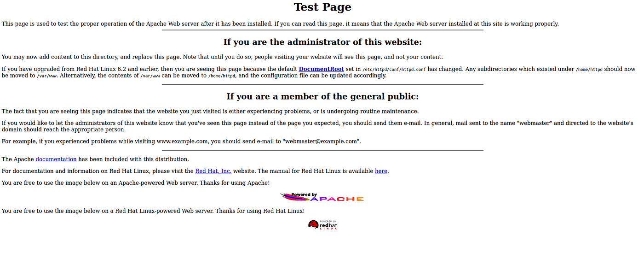Open the DocumentRoot link
This screenshot has height=253, width=644.
[x=321, y=69]
